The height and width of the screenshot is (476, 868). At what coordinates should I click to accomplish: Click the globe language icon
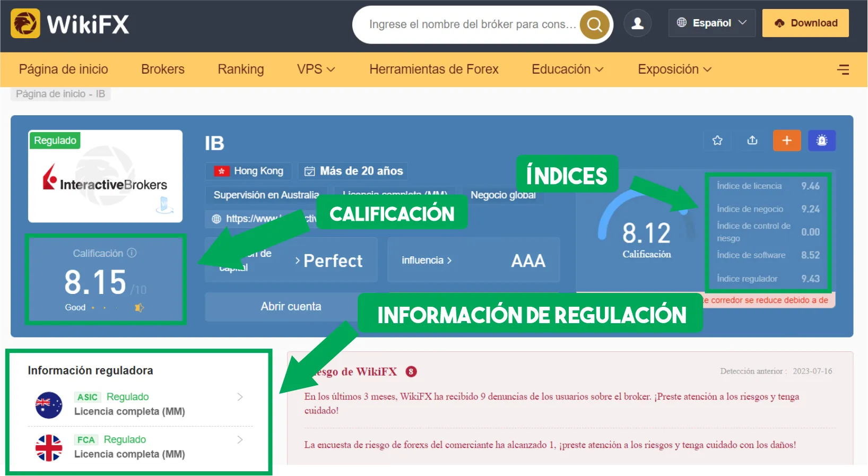tap(682, 22)
